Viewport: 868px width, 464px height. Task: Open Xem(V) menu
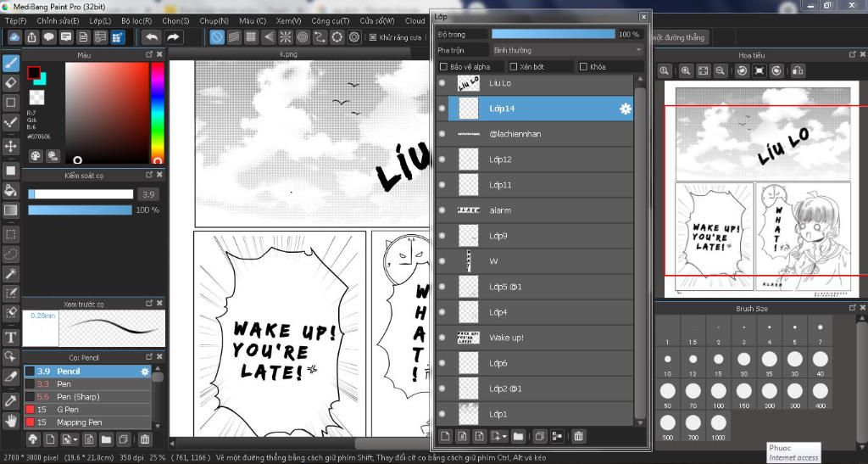tap(288, 21)
